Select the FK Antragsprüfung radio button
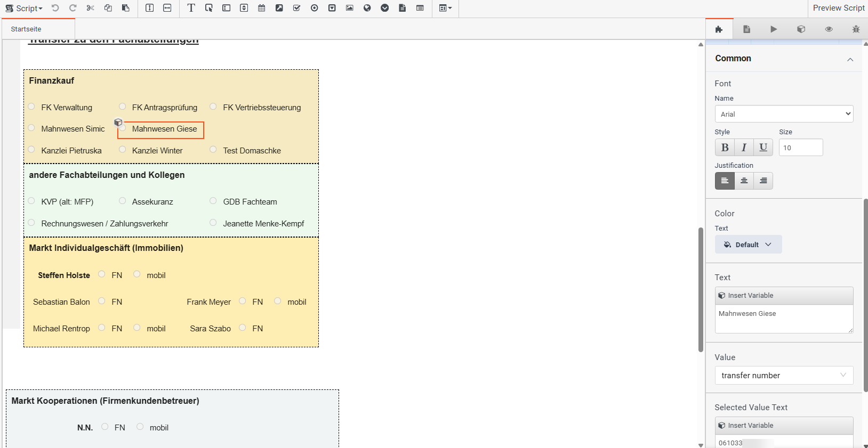868x448 pixels. pyautogui.click(x=123, y=107)
